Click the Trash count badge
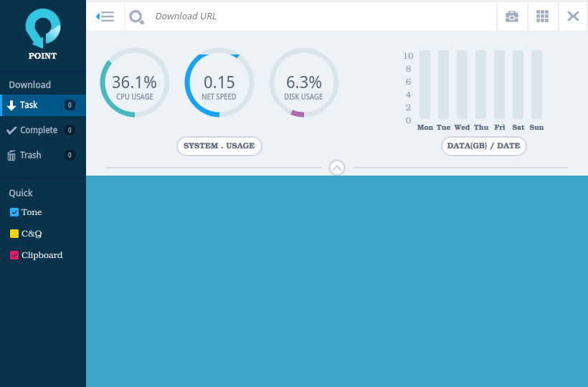588x387 pixels. (70, 155)
